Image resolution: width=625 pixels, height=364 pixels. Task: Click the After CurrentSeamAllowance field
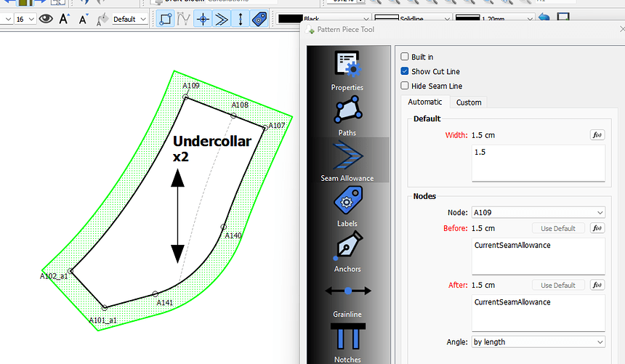coord(539,313)
